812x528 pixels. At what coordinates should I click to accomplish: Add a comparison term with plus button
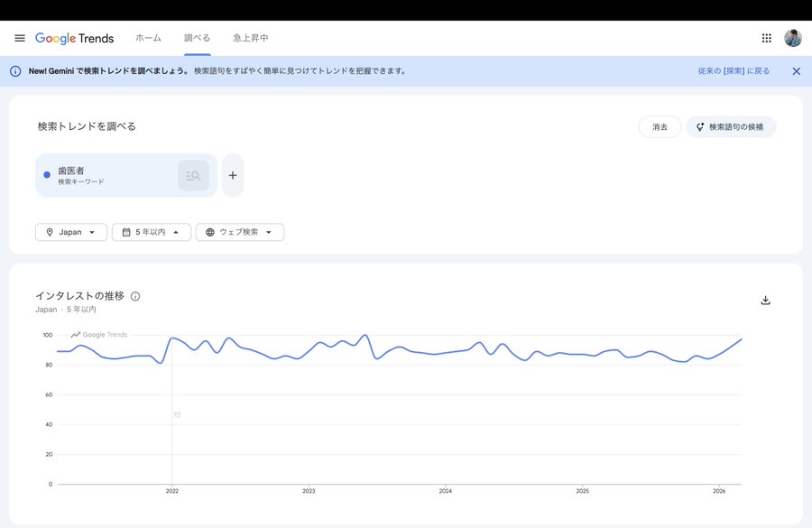click(233, 175)
